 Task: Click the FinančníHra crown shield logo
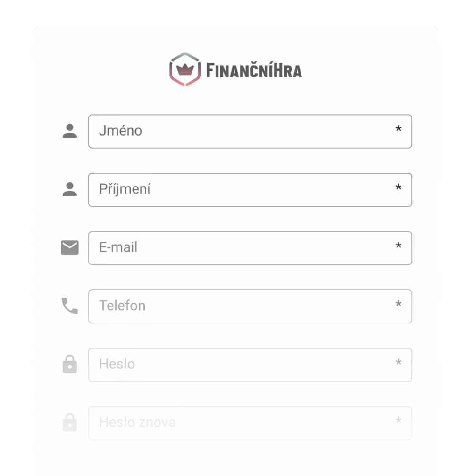tap(184, 70)
